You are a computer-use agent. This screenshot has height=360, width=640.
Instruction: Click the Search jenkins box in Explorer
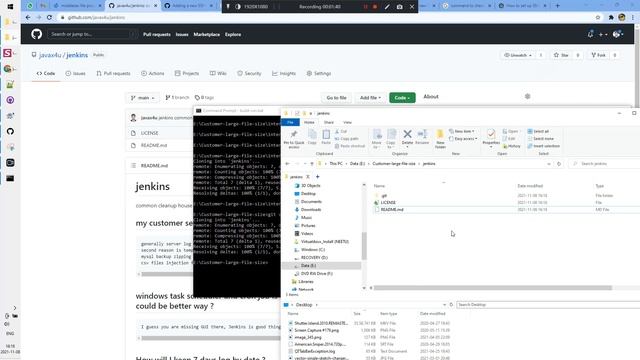tap(604, 164)
